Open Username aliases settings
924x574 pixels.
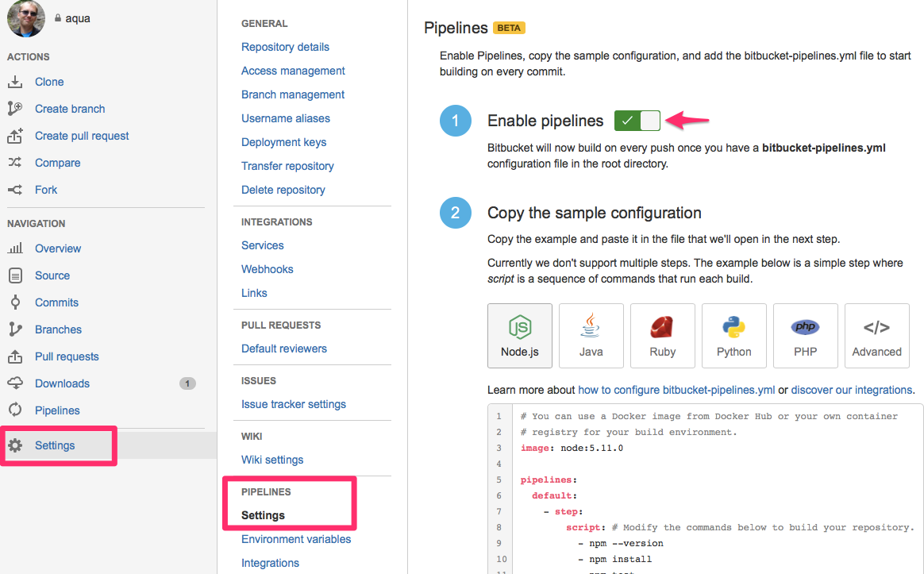(286, 118)
